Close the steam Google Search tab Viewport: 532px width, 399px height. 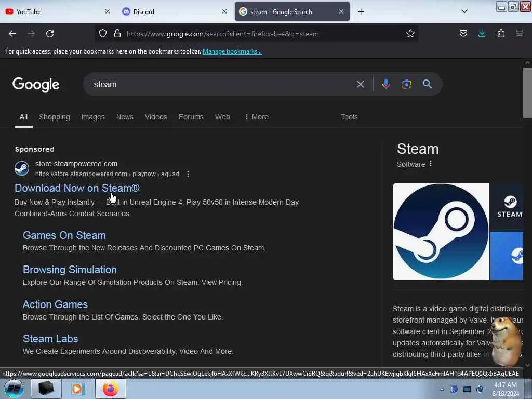(x=341, y=12)
